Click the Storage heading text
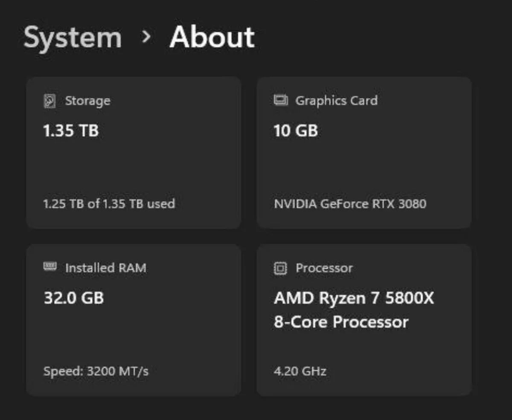 87,101
